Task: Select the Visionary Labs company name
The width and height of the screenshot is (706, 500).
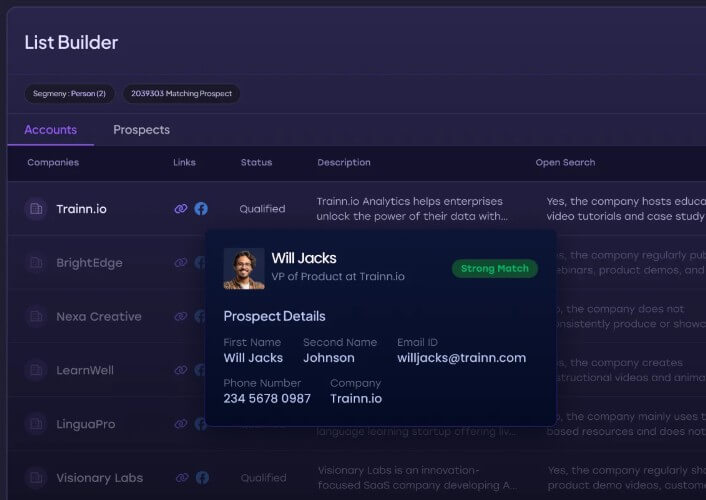Action: point(100,478)
